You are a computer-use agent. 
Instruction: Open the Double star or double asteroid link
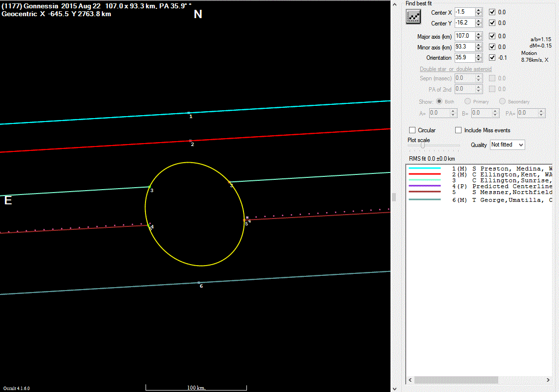pyautogui.click(x=456, y=69)
